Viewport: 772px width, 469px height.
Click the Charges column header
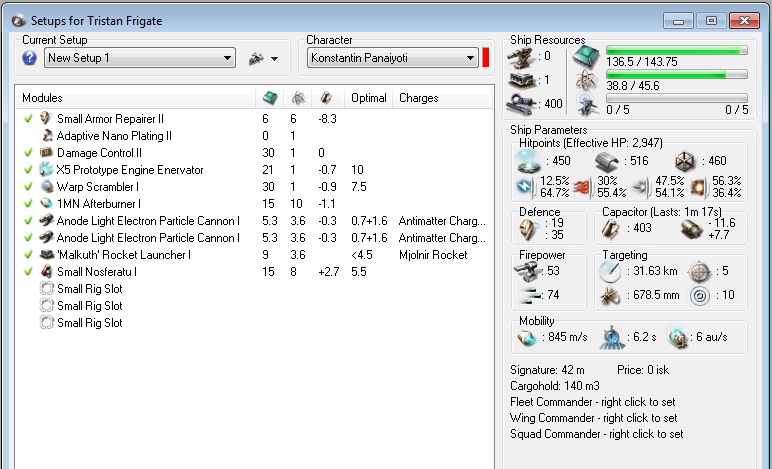point(418,98)
